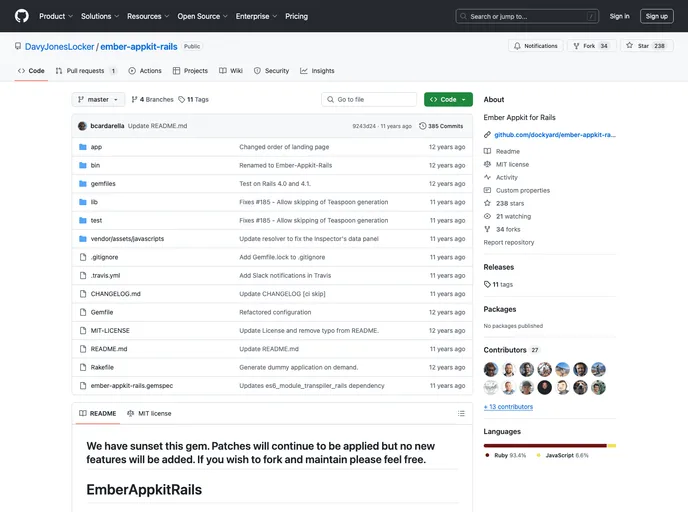Open the app folder
Screen dimensions: 688x512
point(96,147)
